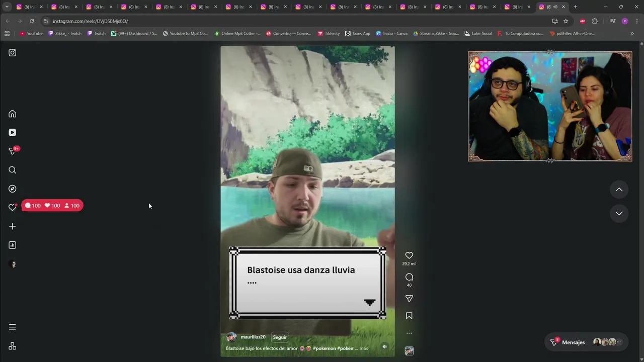Image resolution: width=644 pixels, height=362 pixels.
Task: Open the reel's three-dot options menu
Action: tap(409, 333)
